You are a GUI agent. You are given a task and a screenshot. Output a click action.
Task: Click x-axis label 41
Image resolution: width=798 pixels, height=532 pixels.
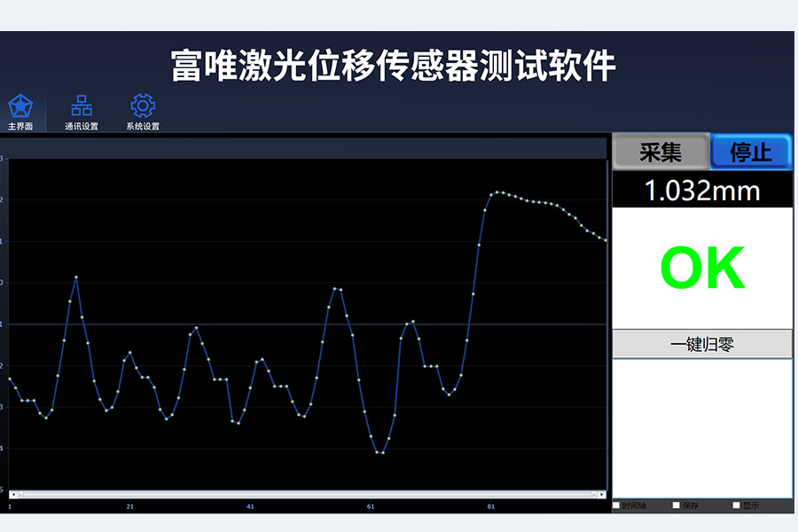click(250, 506)
